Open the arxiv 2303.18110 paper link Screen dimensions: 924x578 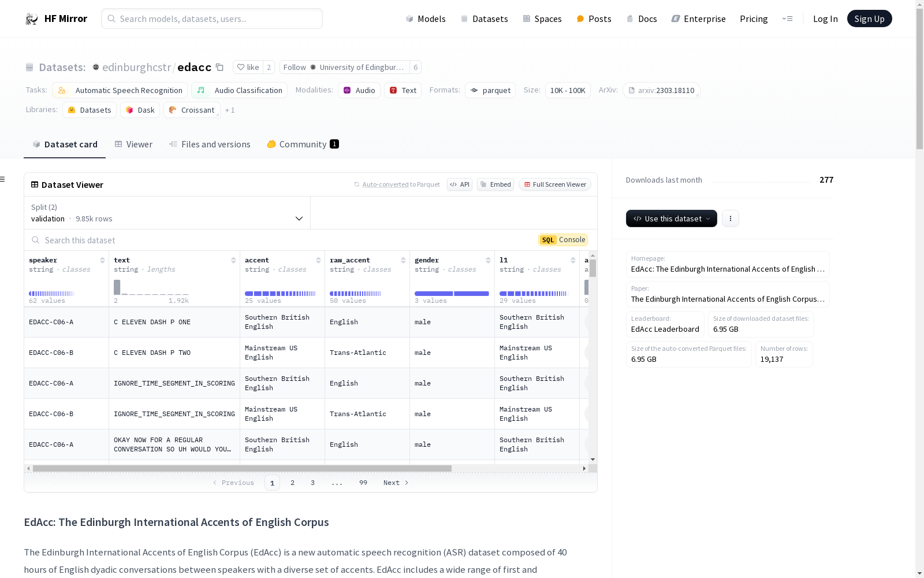pos(661,90)
